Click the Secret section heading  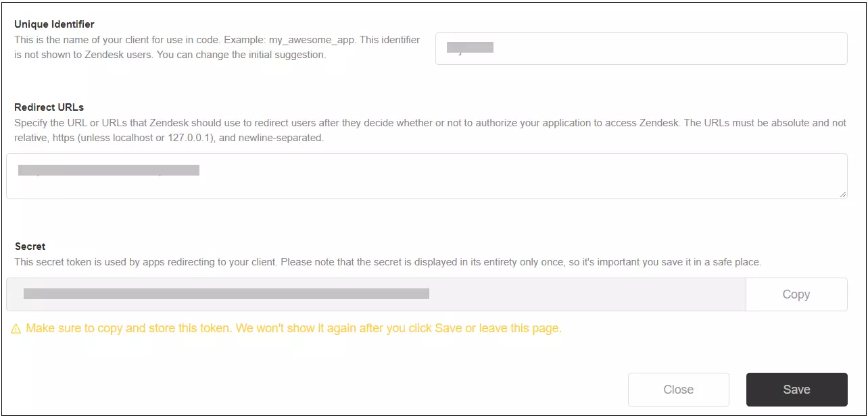point(30,246)
